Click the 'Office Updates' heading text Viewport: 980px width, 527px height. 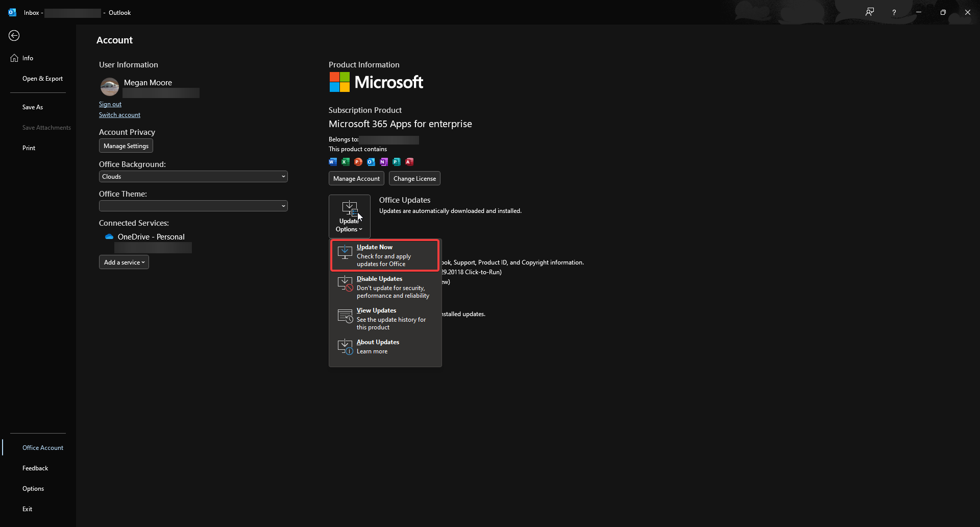pos(405,200)
